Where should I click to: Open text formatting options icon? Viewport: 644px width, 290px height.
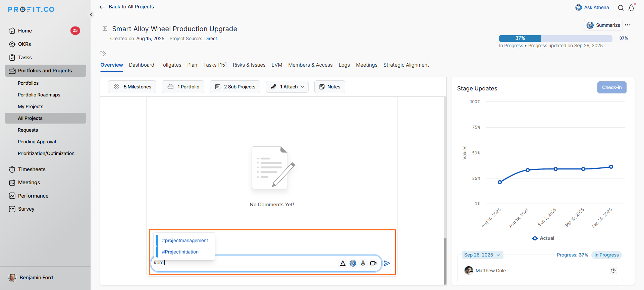click(343, 263)
